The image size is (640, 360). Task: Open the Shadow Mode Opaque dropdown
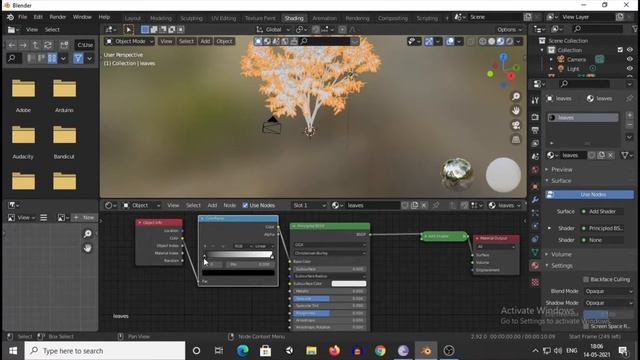(608, 303)
